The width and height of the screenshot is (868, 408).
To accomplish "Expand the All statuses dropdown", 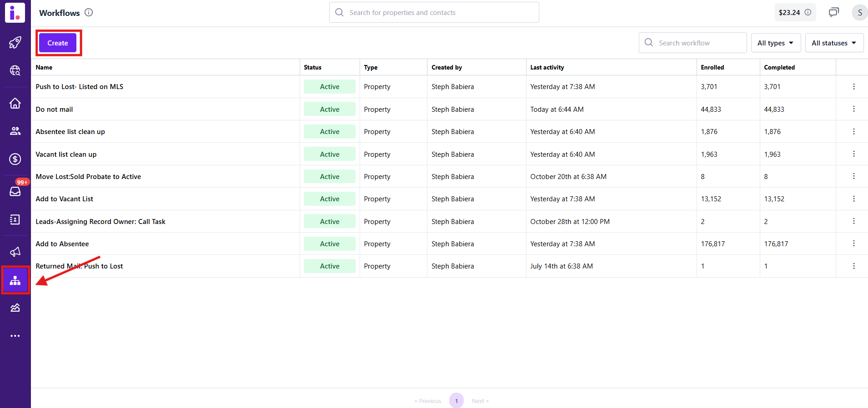I will [834, 43].
